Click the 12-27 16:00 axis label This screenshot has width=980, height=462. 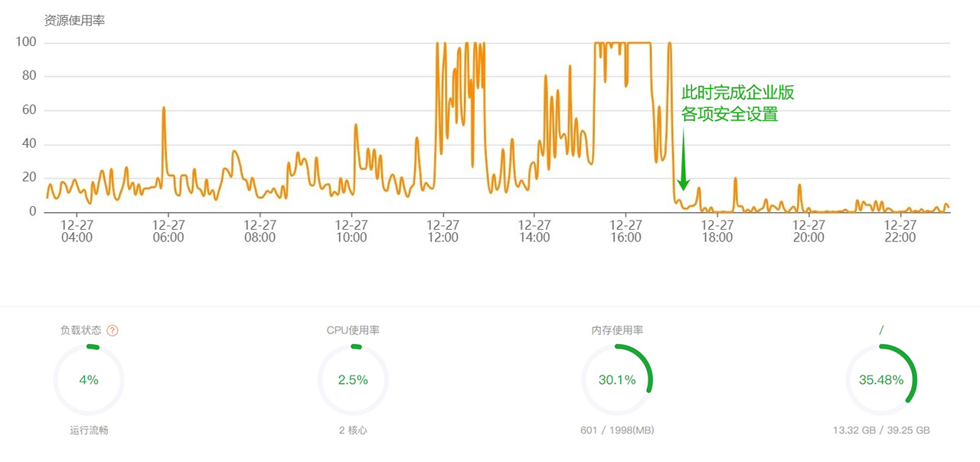coord(626,231)
